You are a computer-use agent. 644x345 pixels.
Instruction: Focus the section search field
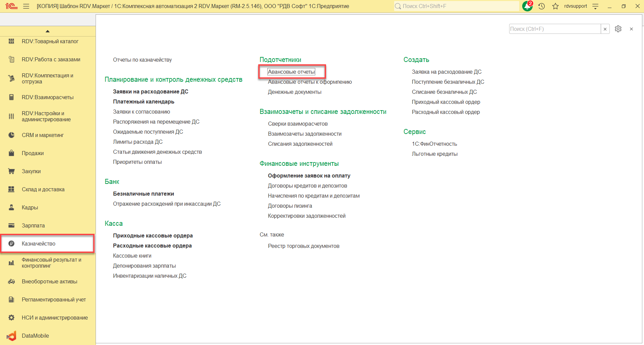(555, 29)
